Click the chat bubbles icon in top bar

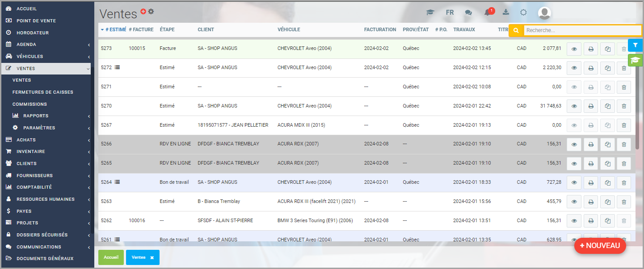click(x=468, y=12)
